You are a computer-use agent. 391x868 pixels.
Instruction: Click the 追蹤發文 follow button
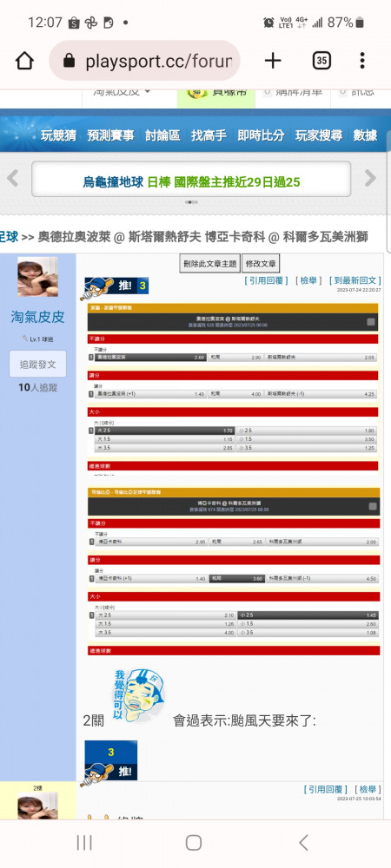[37, 365]
